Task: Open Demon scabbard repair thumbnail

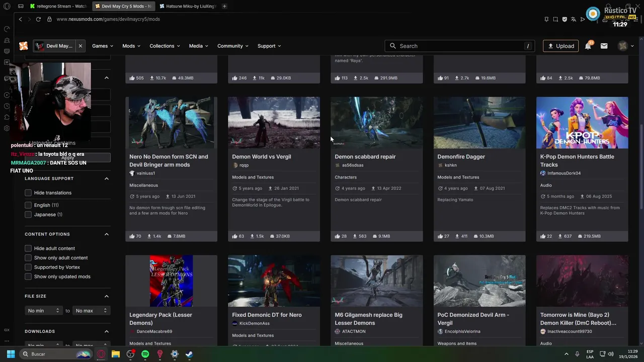Action: (376, 123)
